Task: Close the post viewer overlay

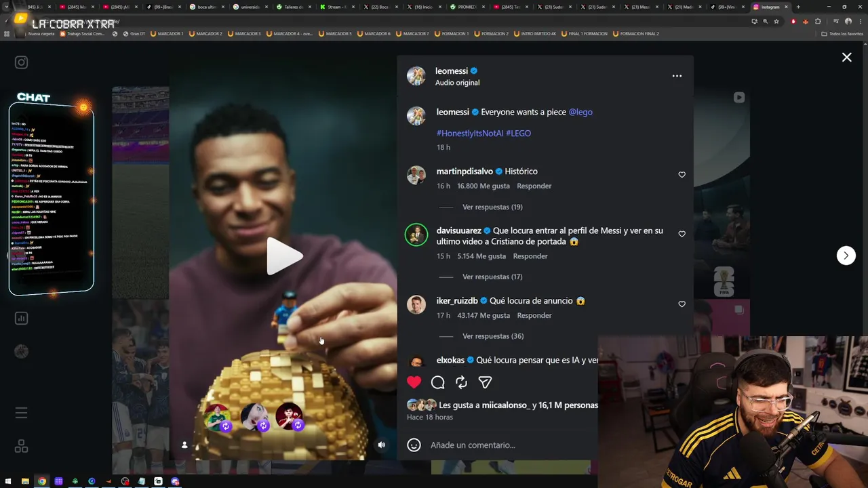Action: click(846, 58)
